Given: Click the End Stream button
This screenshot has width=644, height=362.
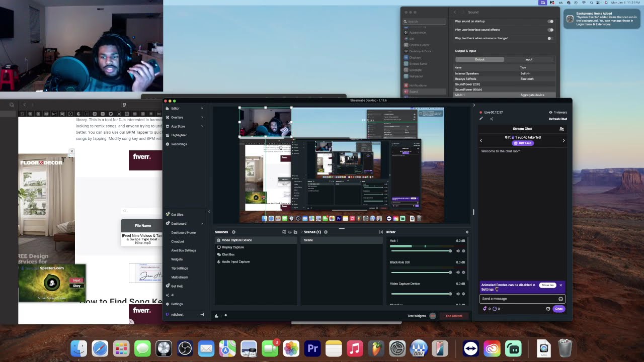Looking at the screenshot, I should [x=454, y=316].
